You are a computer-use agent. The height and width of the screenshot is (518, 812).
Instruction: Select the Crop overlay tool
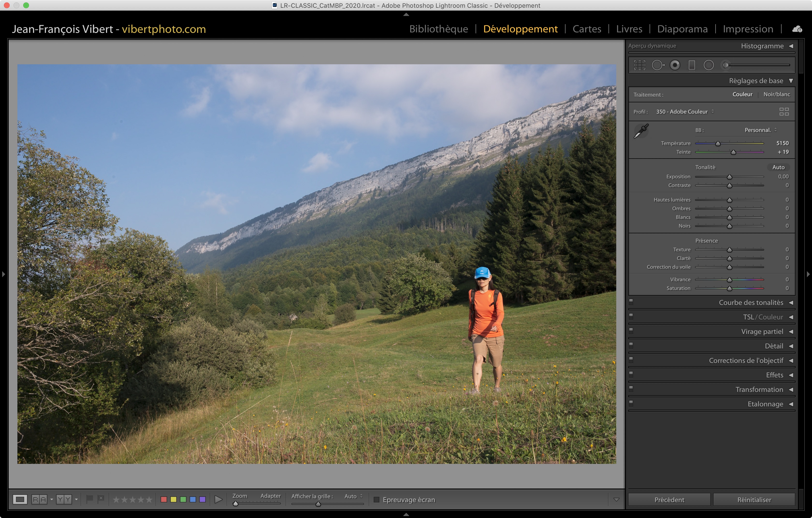tap(639, 65)
